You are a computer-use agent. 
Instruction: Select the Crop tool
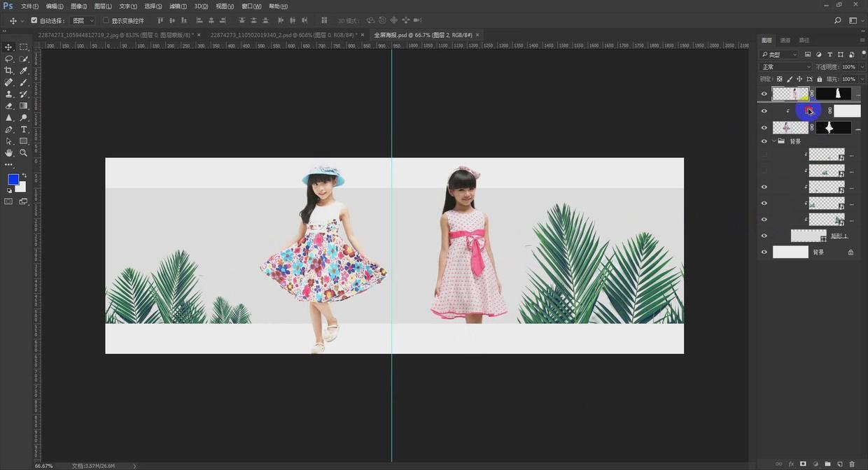tap(8, 71)
